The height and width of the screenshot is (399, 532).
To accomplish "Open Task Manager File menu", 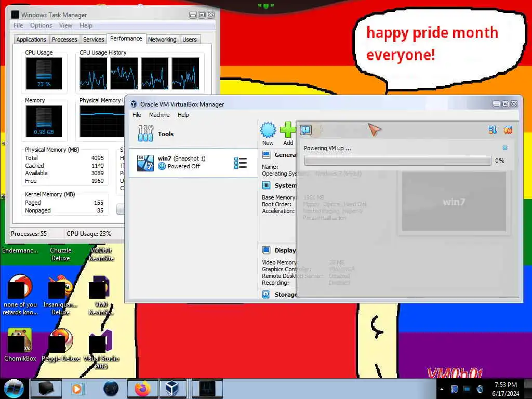I will pyautogui.click(x=18, y=25).
